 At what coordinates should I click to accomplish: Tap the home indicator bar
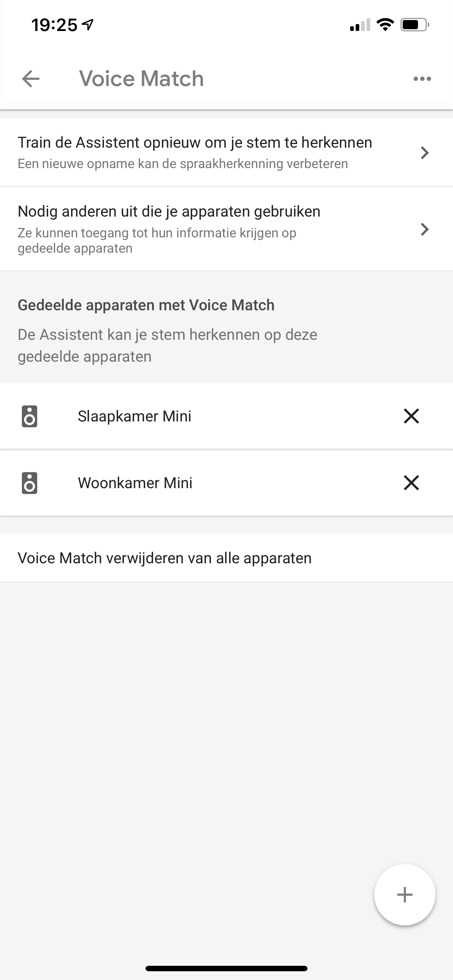[226, 968]
